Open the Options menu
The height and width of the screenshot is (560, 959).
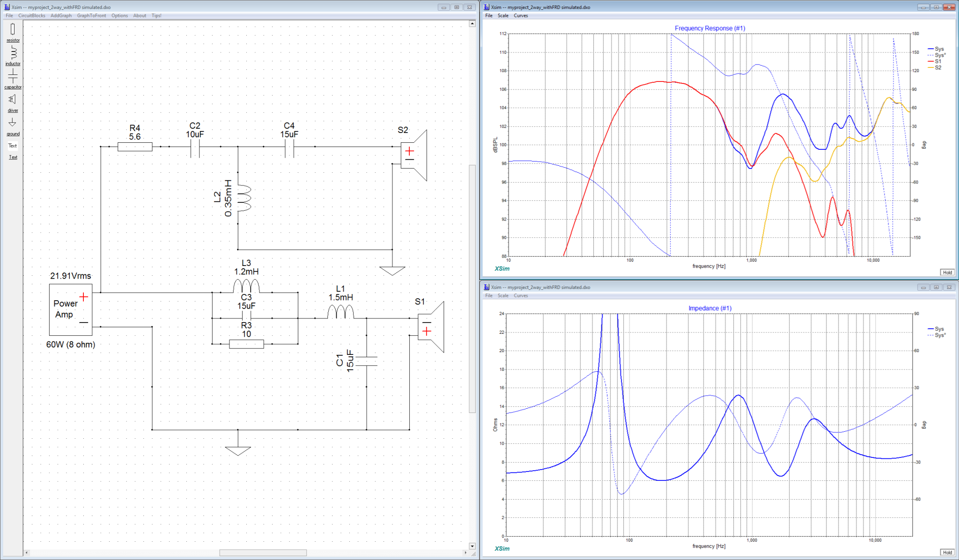click(120, 15)
